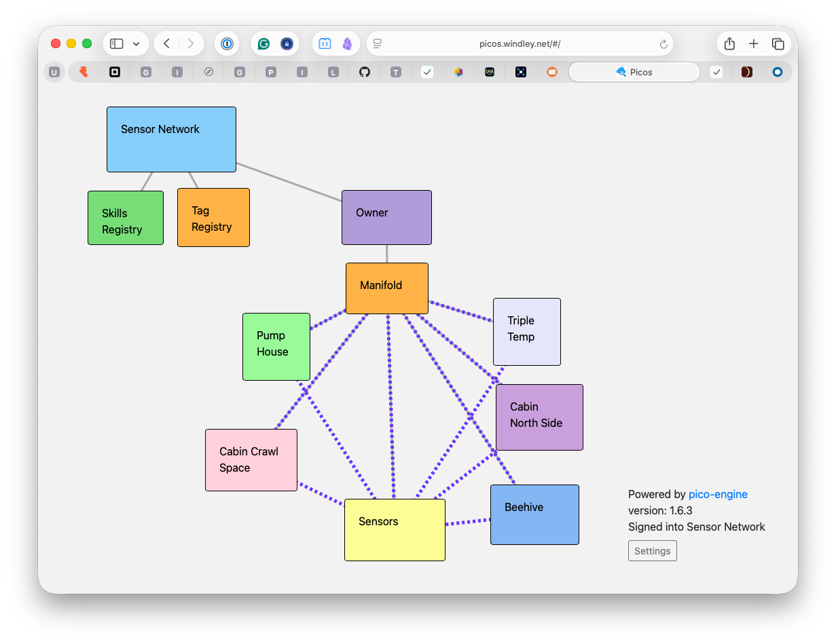The image size is (836, 644).
Task: Open a new tab with the plus icon
Action: (x=754, y=43)
